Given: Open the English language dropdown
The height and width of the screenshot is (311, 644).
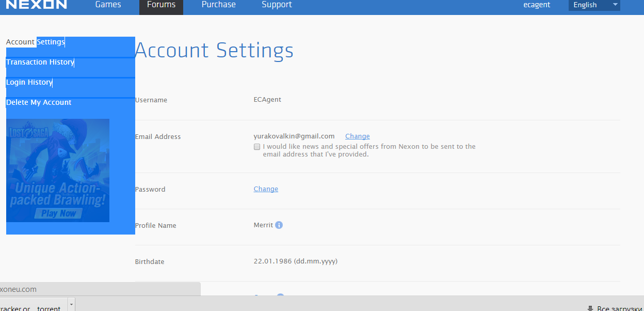Looking at the screenshot, I should pos(594,5).
